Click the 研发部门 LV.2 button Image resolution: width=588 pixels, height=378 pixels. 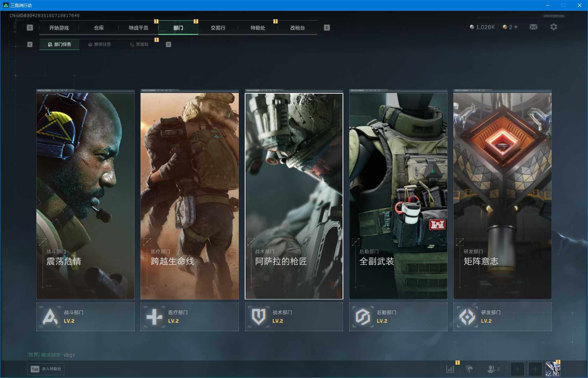coord(502,317)
